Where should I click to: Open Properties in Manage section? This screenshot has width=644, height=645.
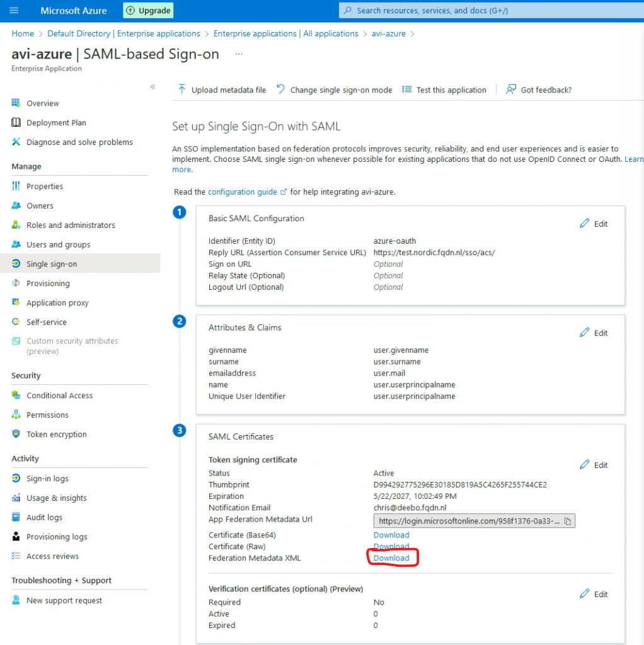(x=45, y=186)
